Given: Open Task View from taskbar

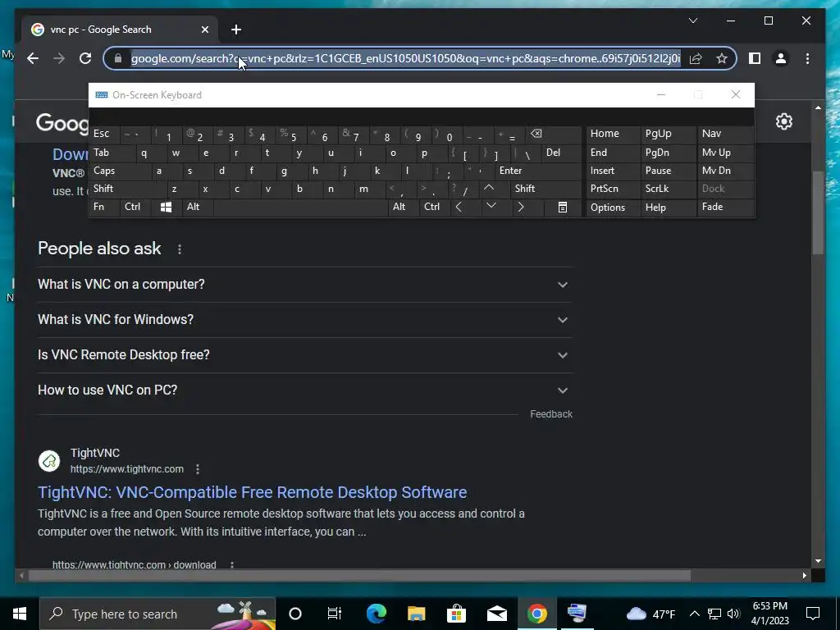Looking at the screenshot, I should [335, 614].
